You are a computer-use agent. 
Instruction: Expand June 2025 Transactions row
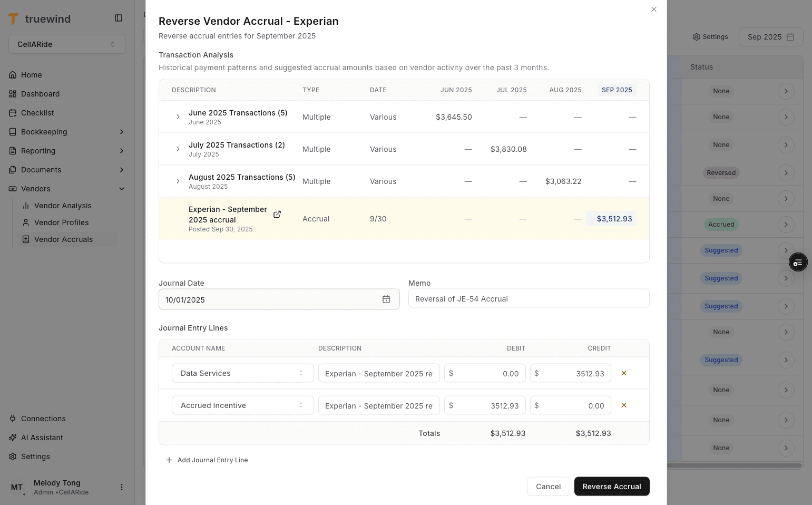pos(178,117)
